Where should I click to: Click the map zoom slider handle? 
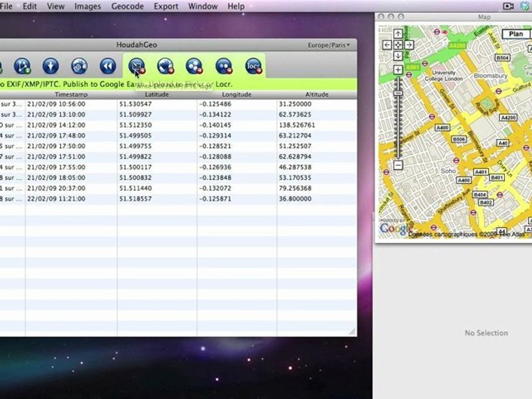click(398, 93)
